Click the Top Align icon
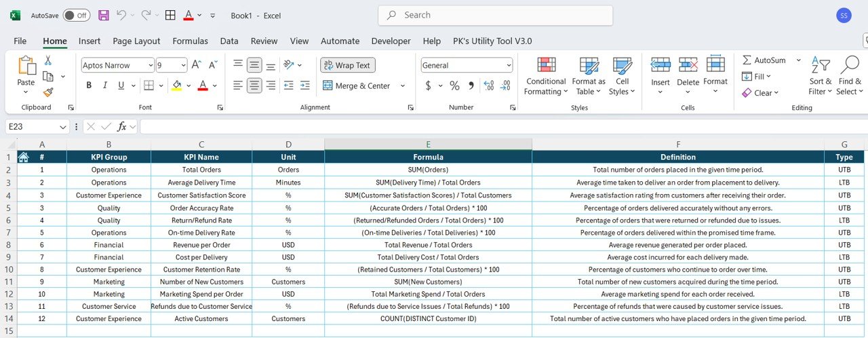Screen dimensions: 868x338 coord(238,65)
